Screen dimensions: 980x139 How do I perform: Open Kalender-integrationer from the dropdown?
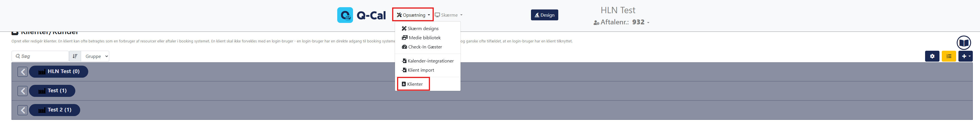pyautogui.click(x=430, y=61)
